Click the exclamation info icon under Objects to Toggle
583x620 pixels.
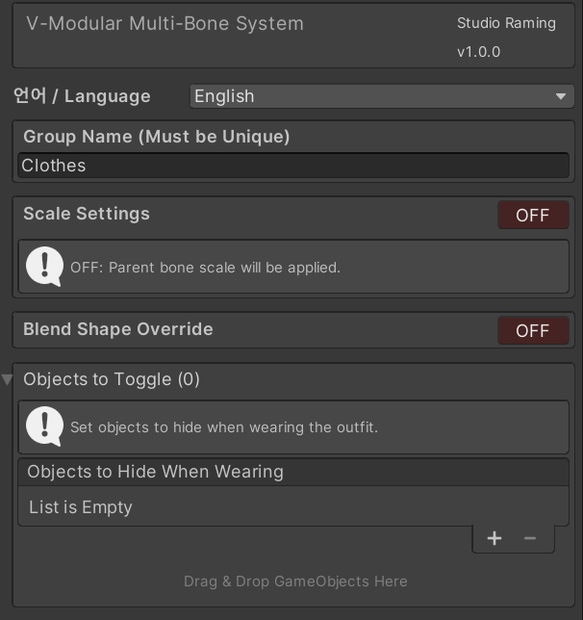[x=45, y=426]
